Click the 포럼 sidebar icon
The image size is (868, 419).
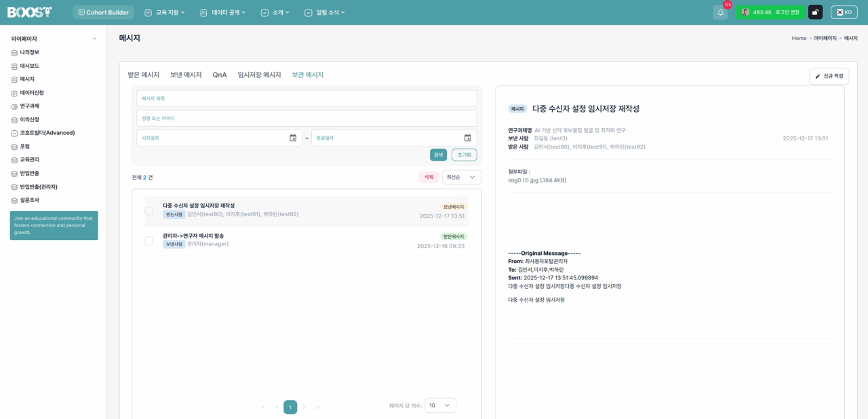point(14,146)
